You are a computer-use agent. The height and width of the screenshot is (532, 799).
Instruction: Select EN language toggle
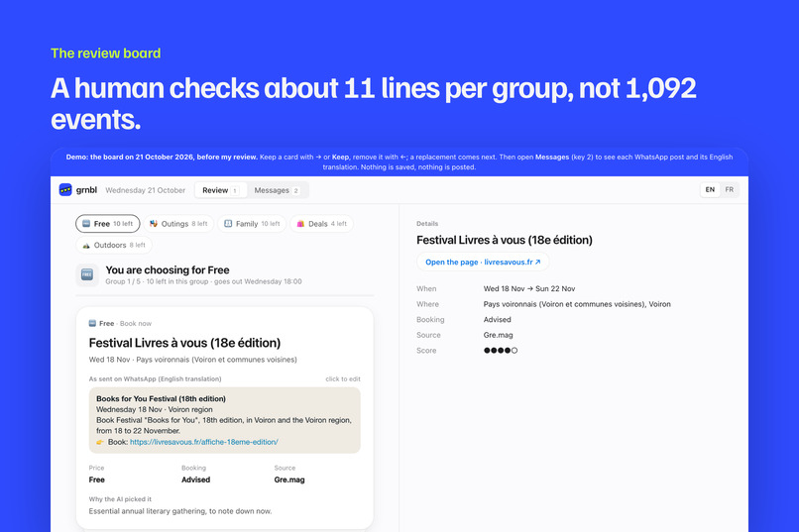(x=710, y=190)
